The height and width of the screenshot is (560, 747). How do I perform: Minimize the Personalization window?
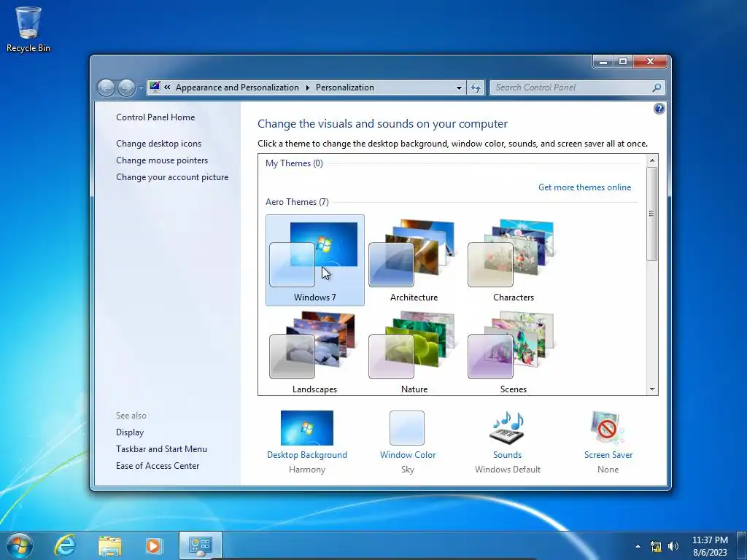point(603,61)
